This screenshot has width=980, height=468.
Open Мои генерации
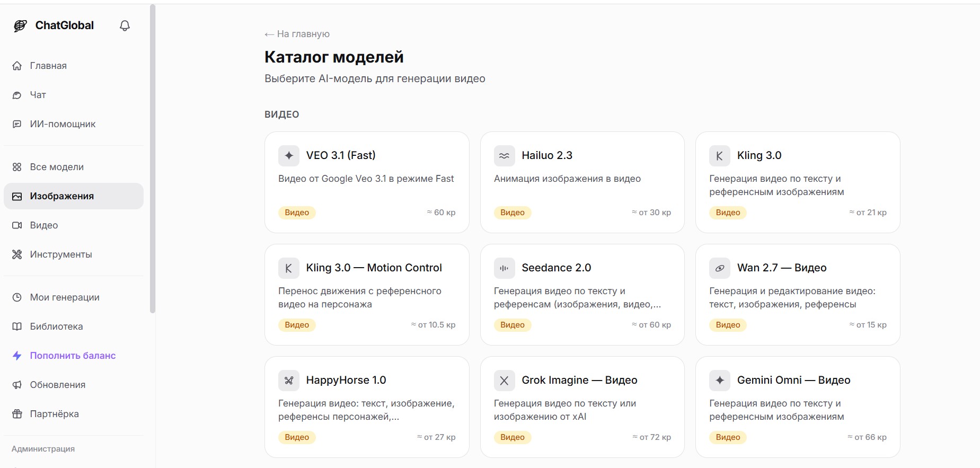[74, 297]
